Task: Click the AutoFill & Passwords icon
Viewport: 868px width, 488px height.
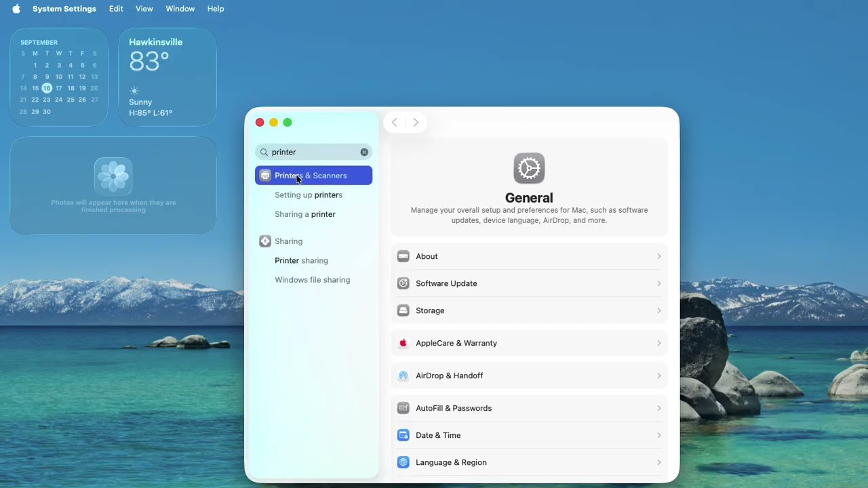Action: pyautogui.click(x=403, y=408)
